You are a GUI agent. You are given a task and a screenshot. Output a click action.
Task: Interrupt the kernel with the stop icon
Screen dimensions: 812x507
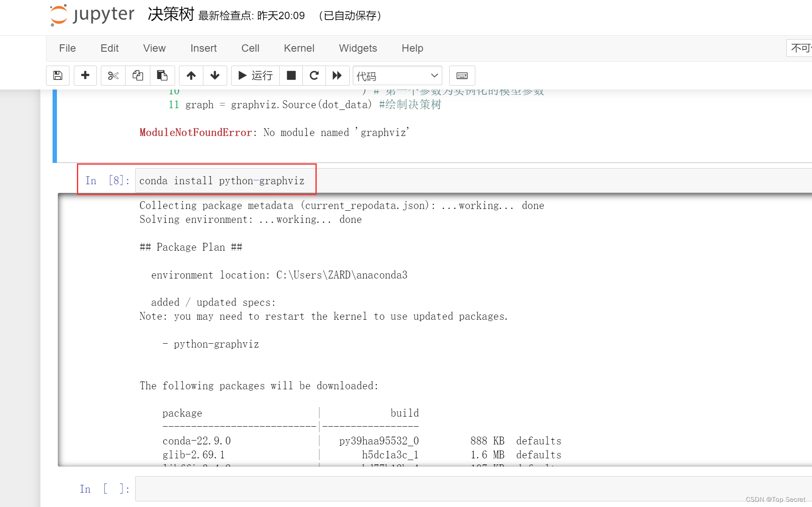pyautogui.click(x=291, y=75)
